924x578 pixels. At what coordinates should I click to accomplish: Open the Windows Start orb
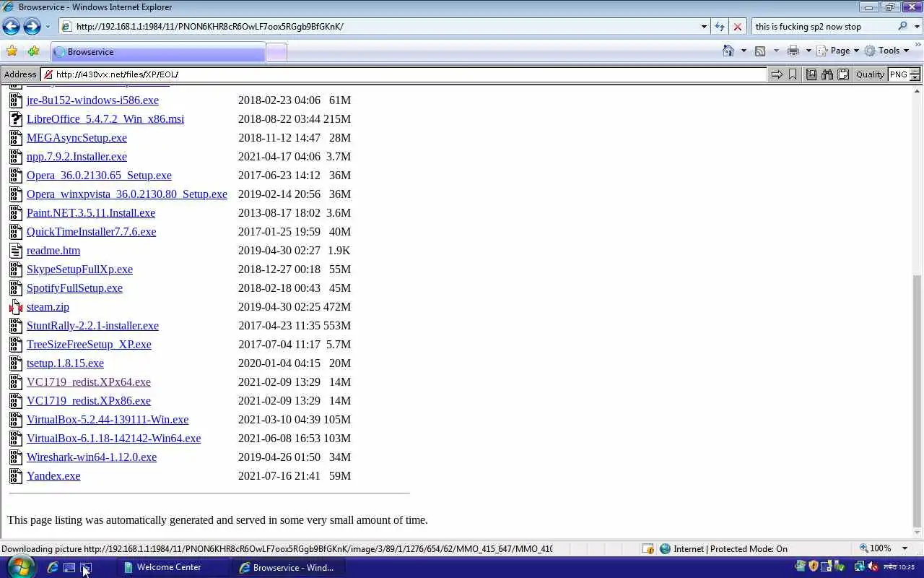19,567
